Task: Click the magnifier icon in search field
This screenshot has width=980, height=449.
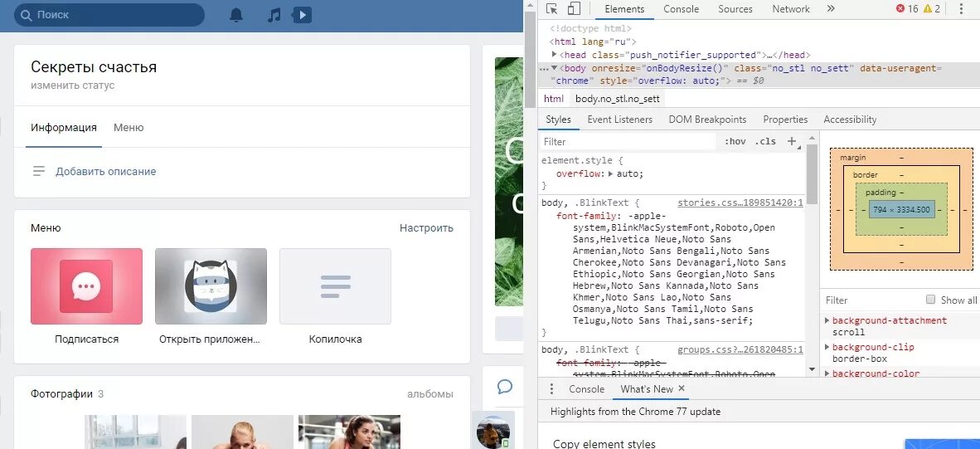Action: [27, 14]
